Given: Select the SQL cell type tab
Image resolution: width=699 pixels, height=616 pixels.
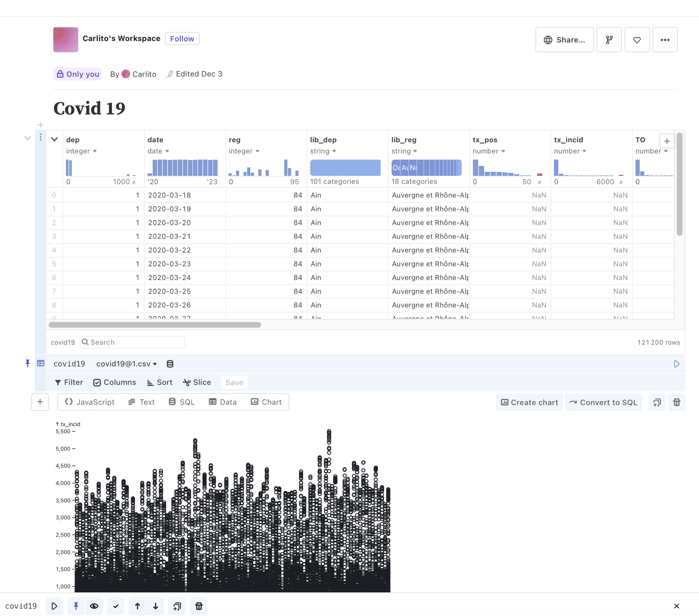Looking at the screenshot, I should 182,402.
